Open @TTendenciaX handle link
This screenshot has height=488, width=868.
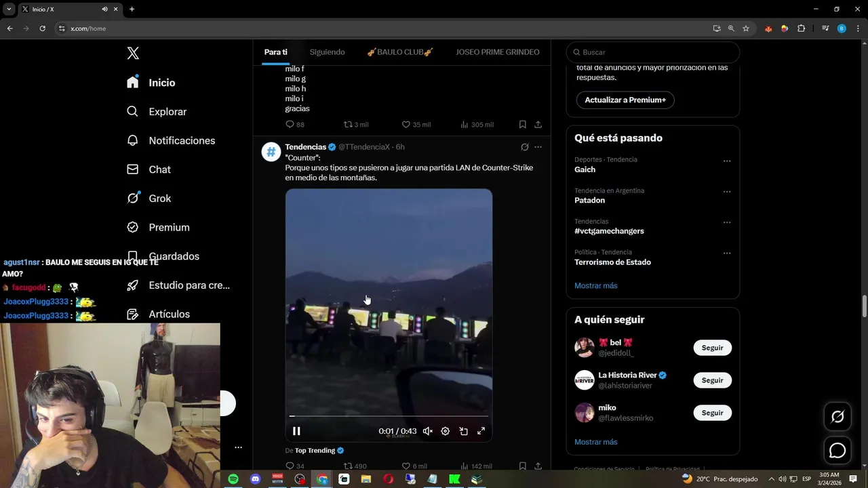(x=364, y=147)
